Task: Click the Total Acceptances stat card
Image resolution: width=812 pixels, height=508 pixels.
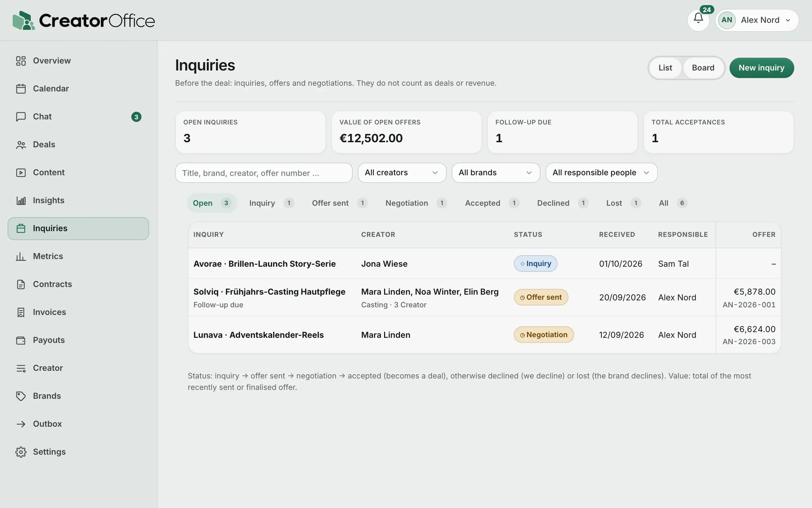Action: (718, 132)
